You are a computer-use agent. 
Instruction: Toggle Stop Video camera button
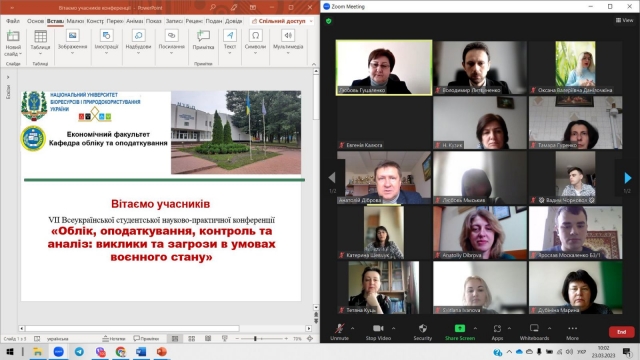(x=378, y=328)
